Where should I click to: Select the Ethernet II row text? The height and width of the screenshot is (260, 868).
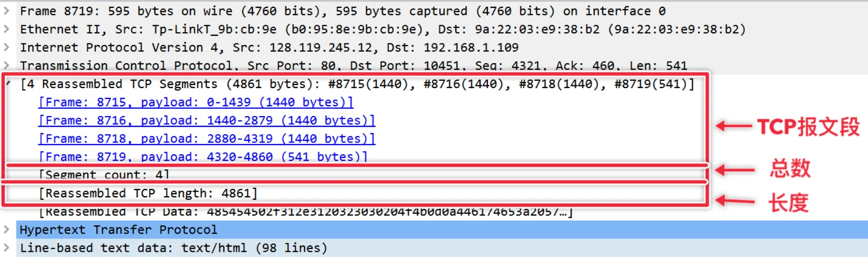pyautogui.click(x=383, y=29)
